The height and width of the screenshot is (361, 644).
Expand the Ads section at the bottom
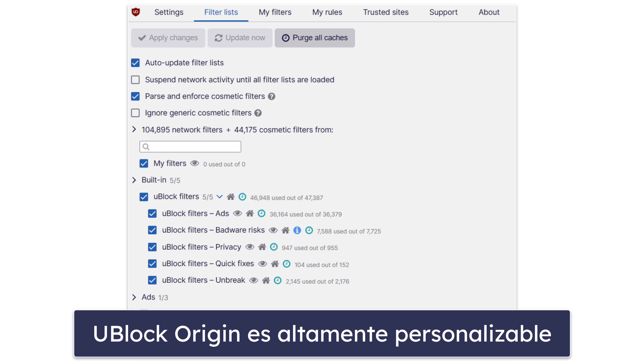(x=134, y=297)
